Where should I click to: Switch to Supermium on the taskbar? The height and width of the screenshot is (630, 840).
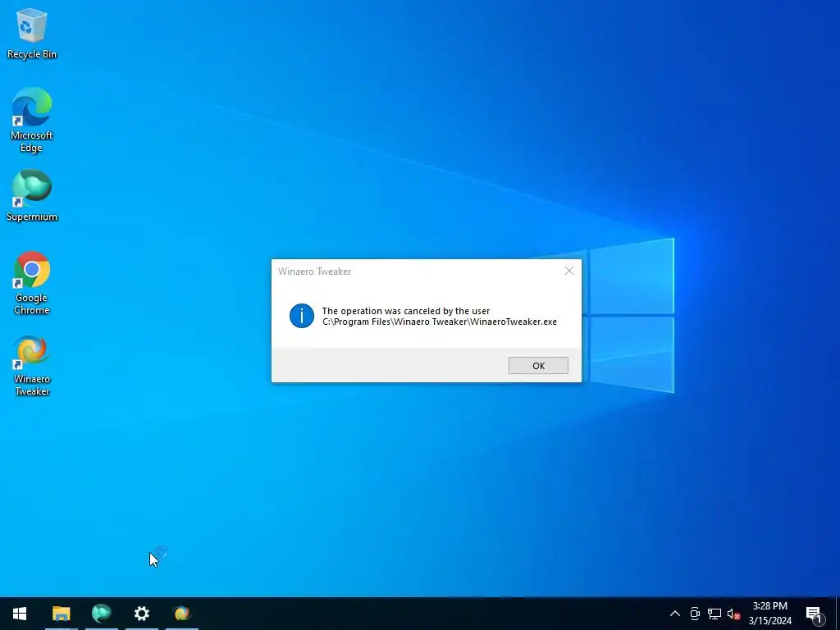[101, 614]
